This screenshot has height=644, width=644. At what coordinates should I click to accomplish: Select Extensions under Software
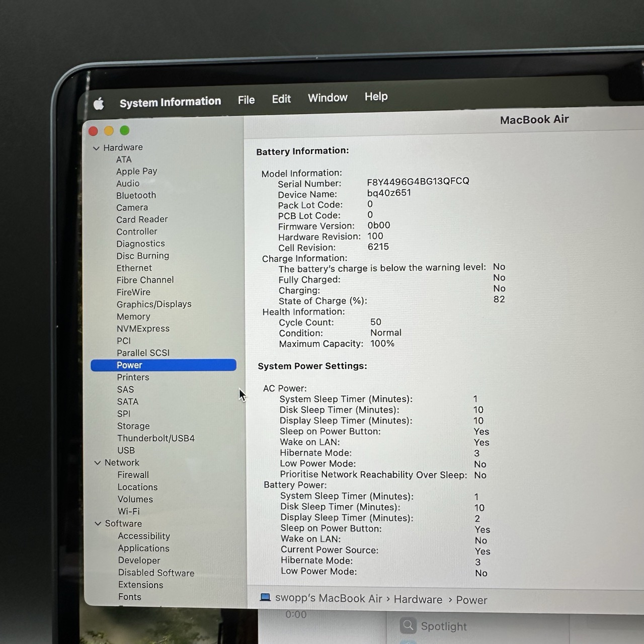pos(140,585)
